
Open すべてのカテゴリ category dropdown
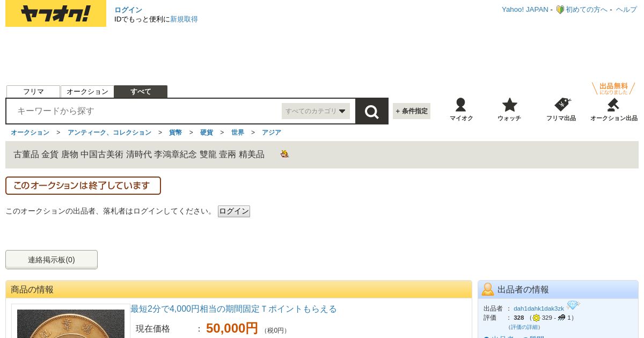coord(316,111)
